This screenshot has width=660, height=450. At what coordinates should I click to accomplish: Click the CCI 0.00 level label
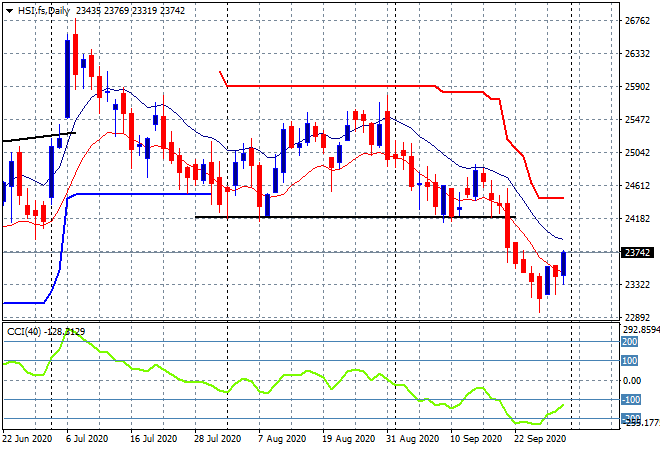tap(632, 381)
